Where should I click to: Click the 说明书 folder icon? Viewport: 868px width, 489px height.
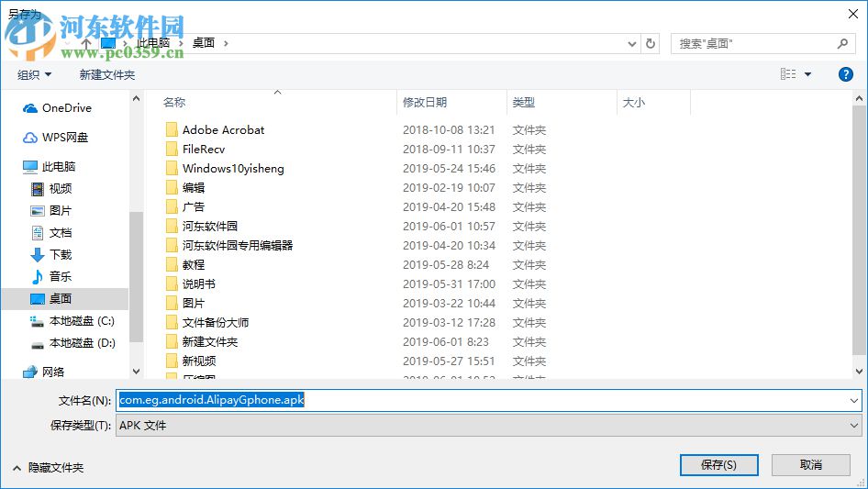172,284
